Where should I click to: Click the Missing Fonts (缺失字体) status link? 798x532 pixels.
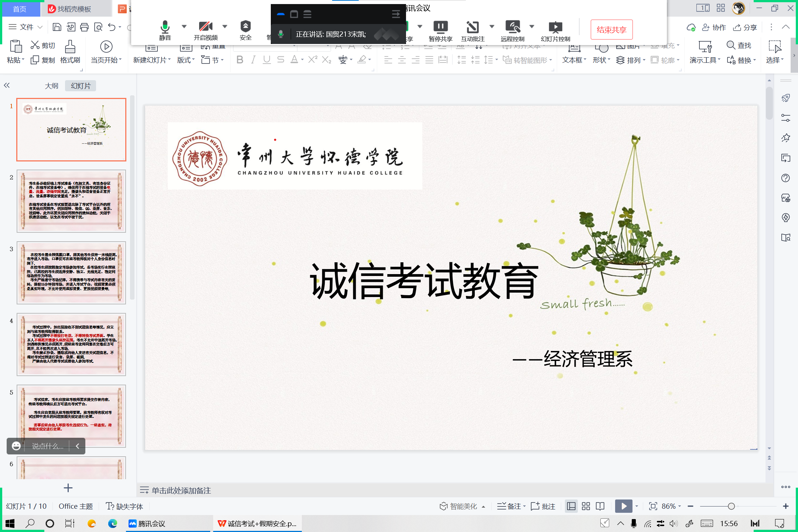point(125,506)
